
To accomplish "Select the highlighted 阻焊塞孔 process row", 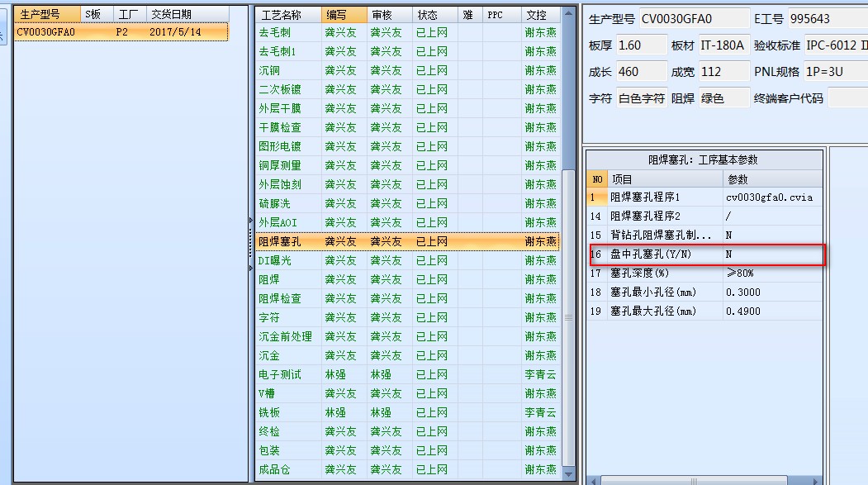I will pos(408,241).
